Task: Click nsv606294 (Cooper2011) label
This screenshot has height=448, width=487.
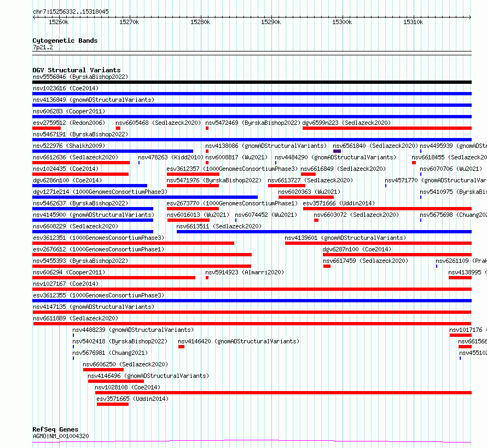Action: (69, 272)
